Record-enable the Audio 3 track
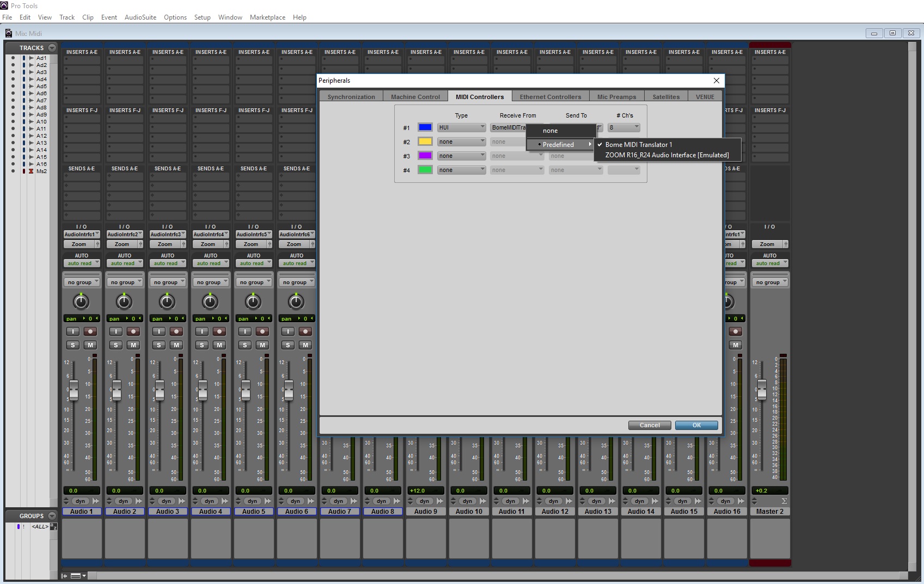This screenshot has height=584, width=924. pos(176,331)
